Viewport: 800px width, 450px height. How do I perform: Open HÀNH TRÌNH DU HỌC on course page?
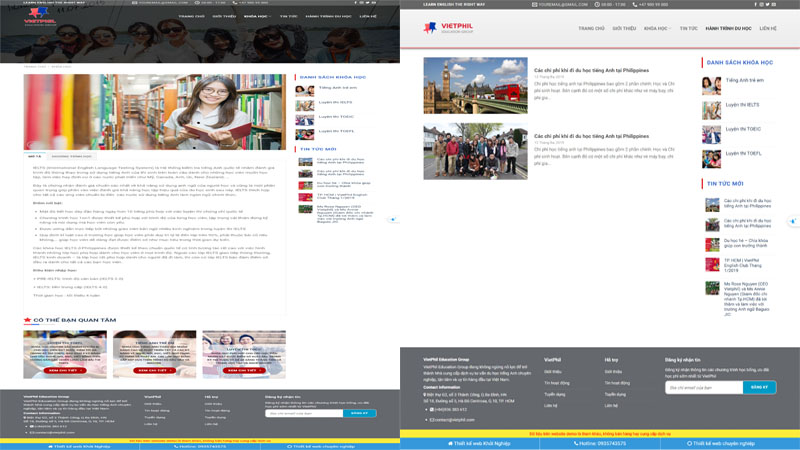click(328, 16)
